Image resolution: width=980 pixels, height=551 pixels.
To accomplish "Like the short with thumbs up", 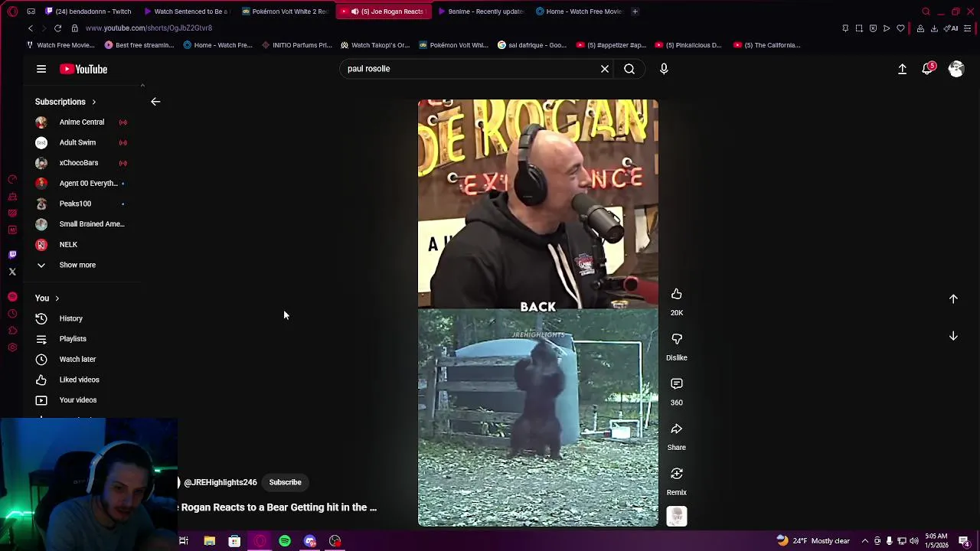I will click(x=677, y=294).
